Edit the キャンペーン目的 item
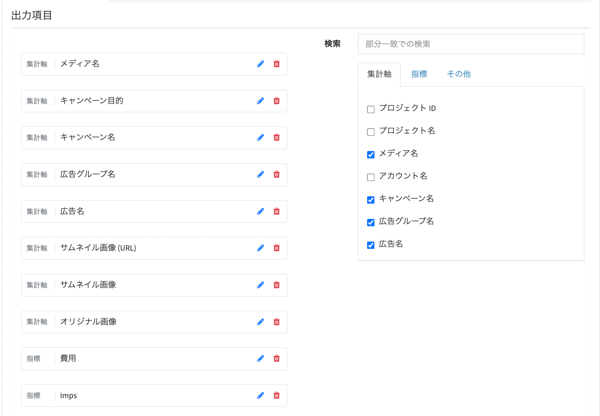Screen dimensions: 600x416 pos(260,101)
